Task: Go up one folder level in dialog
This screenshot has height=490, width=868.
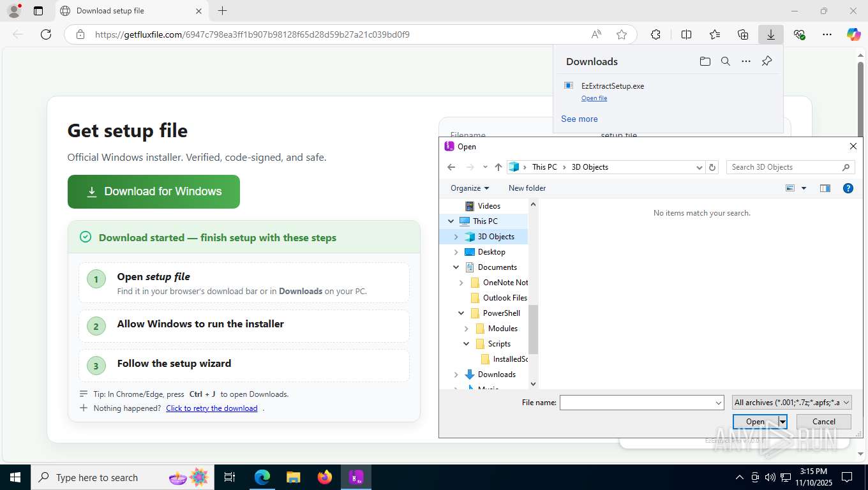Action: (498, 167)
